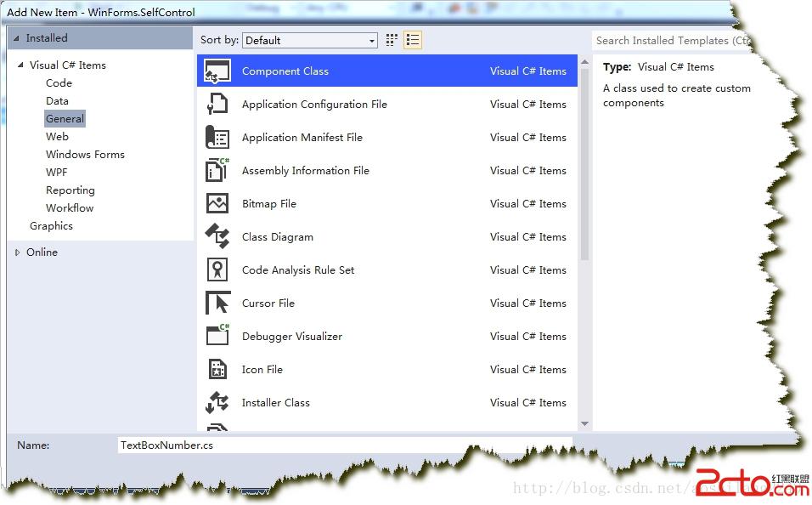Image resolution: width=812 pixels, height=505 pixels.
Task: Click the Class Diagram name
Action: pyautogui.click(x=278, y=237)
